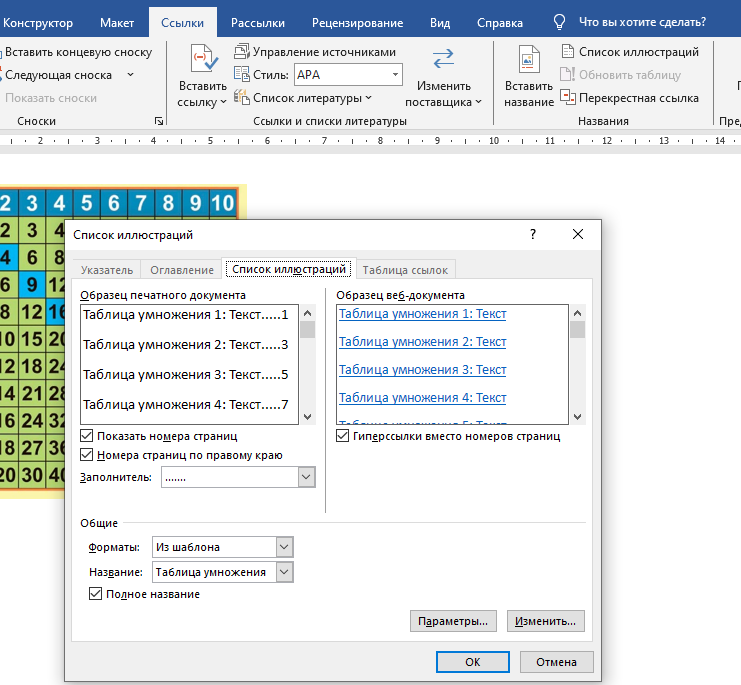Viewport: 741px width, 685px height.
Task: Click the dialog help question mark
Action: click(x=533, y=234)
